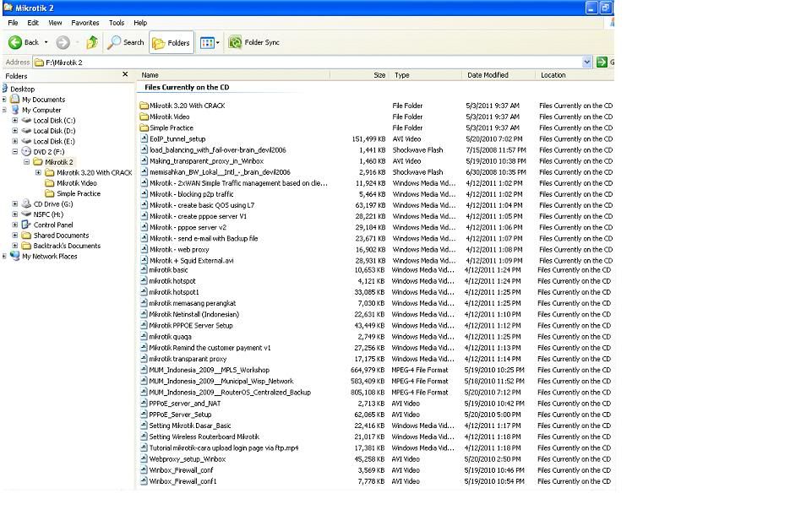Expand CD Drive (G:) tree node
This screenshot has width=812, height=526.
pos(15,203)
